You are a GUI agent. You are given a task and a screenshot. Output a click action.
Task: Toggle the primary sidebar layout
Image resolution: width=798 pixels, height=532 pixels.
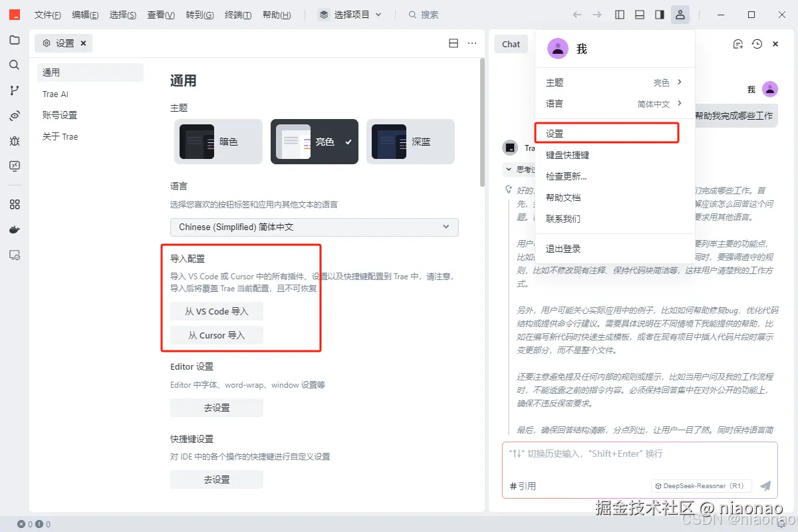(x=619, y=14)
